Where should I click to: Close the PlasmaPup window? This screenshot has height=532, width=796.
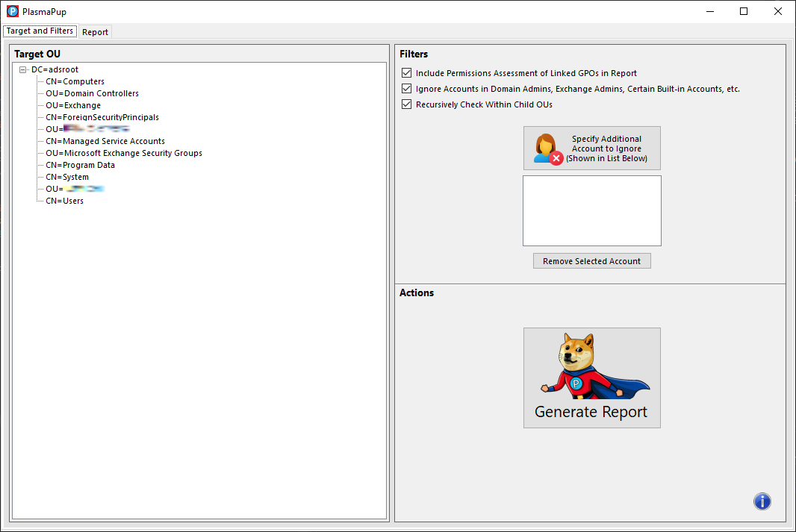(x=778, y=11)
